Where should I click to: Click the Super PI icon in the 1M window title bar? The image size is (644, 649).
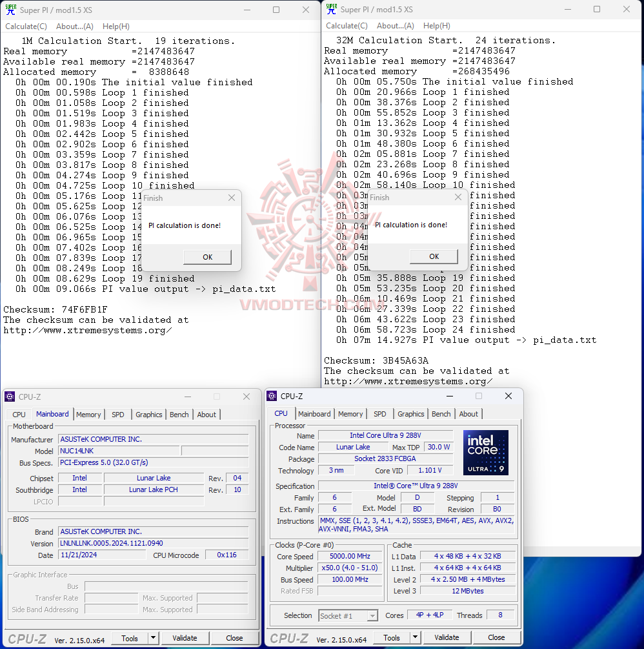pos(11,10)
